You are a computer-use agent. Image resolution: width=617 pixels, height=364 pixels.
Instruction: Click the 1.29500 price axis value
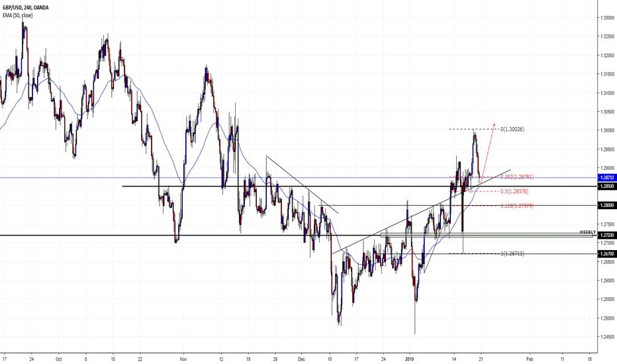[608, 150]
